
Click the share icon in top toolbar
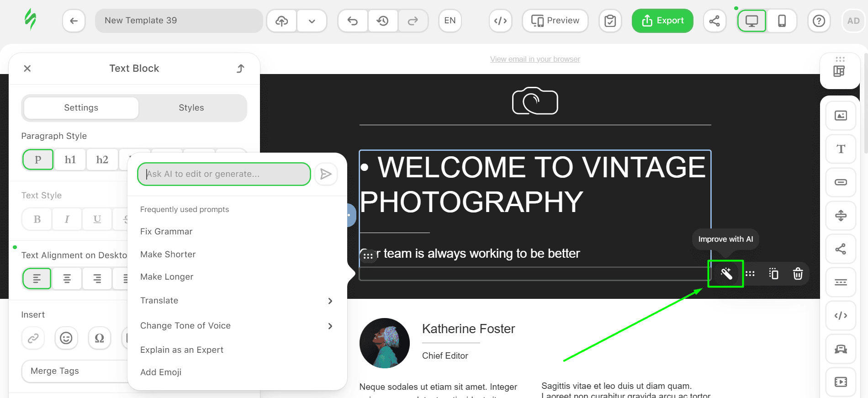[715, 21]
